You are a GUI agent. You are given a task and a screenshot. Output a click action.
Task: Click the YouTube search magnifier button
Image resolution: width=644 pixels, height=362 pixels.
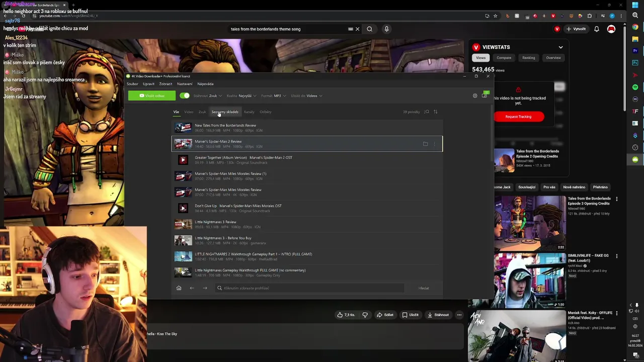(369, 29)
